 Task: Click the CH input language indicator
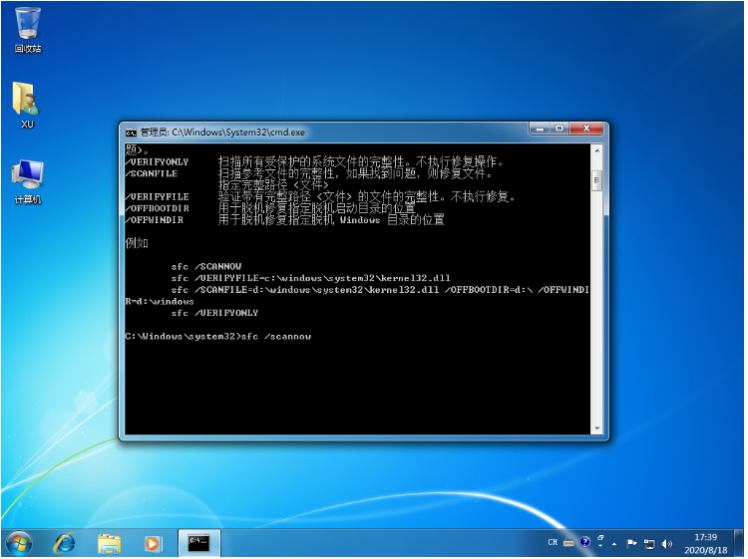point(553,543)
